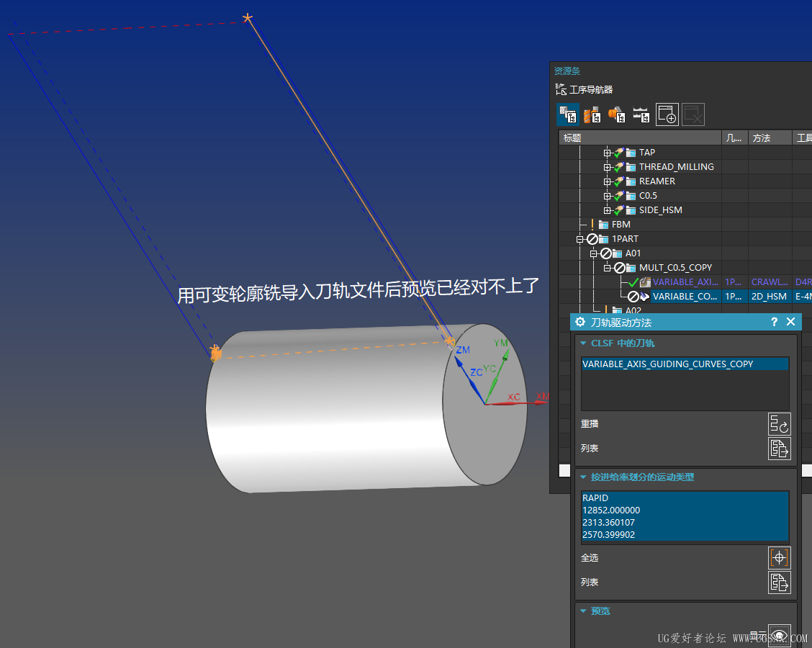The width and height of the screenshot is (812, 648).
Task: Expand the THREAD_MILLING tree node
Action: coord(607,167)
